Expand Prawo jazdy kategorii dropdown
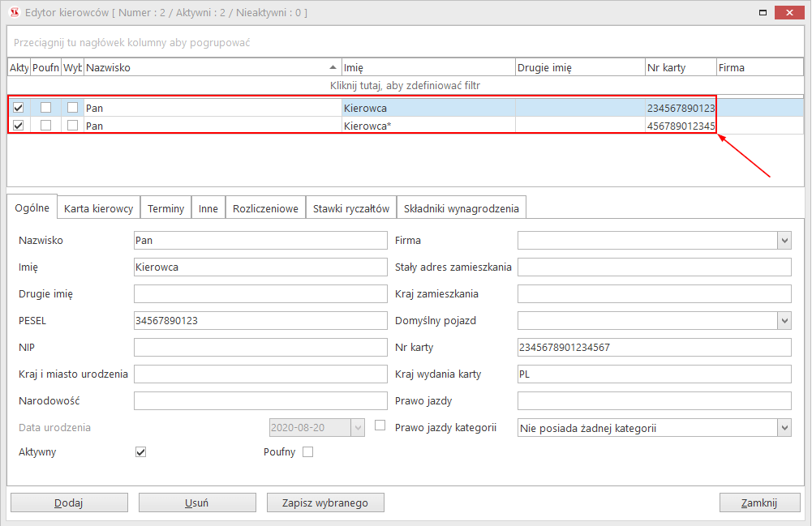The width and height of the screenshot is (812, 526). point(784,428)
